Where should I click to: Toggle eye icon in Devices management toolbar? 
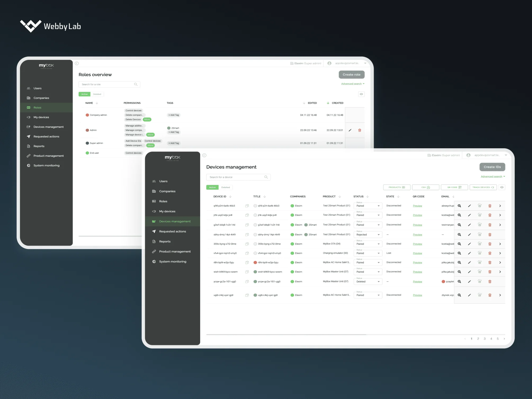502,187
